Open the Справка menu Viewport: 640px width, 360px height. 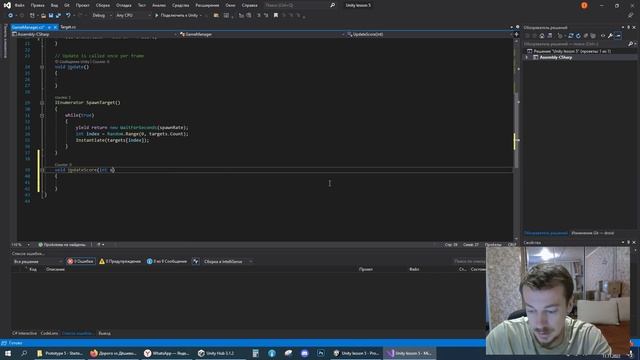[249, 5]
